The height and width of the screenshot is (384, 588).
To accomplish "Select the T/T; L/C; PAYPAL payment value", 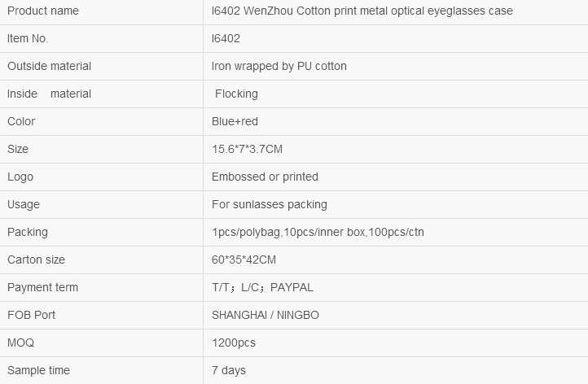I will point(262,287).
